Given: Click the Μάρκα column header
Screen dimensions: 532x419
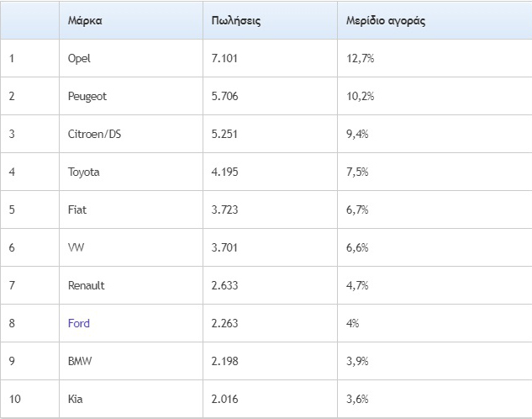Looking at the screenshot, I should click(x=85, y=20).
